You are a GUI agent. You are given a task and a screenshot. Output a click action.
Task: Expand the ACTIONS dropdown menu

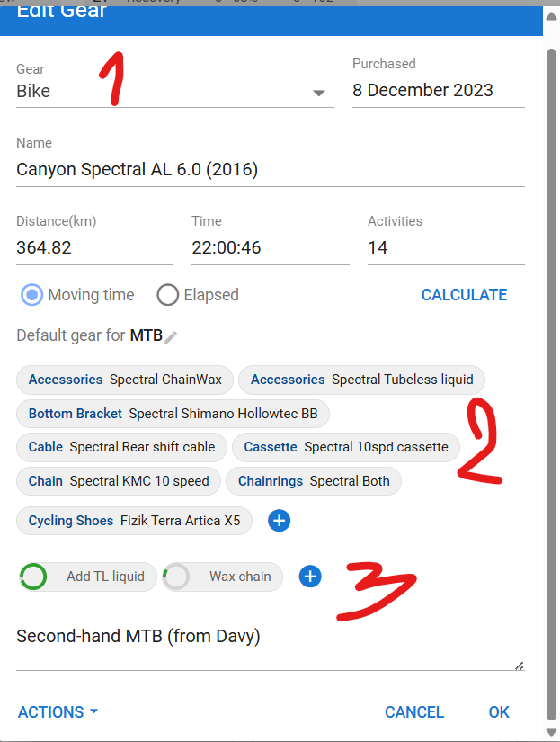point(58,711)
